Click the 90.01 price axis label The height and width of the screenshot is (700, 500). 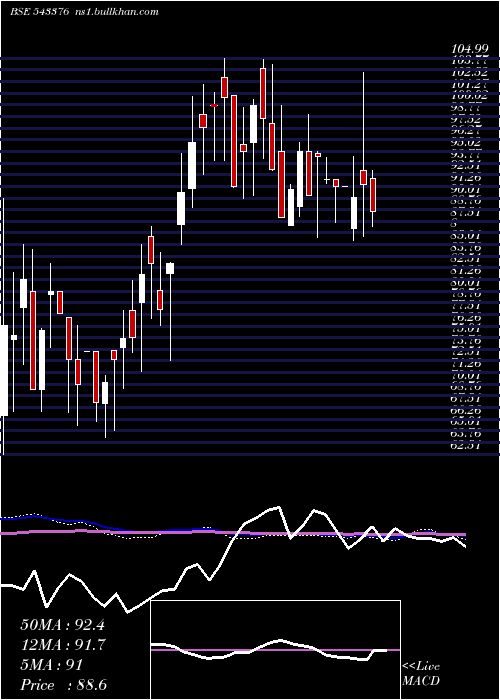coord(466,189)
